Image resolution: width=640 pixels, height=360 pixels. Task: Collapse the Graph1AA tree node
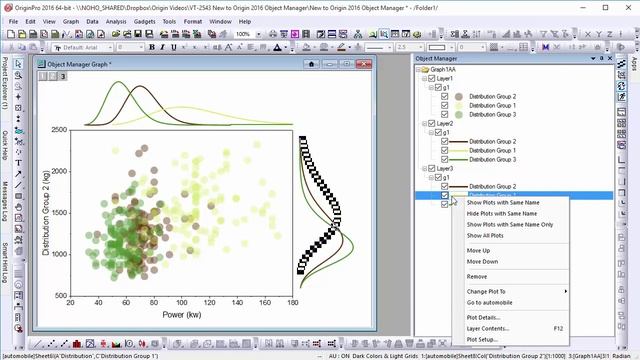418,69
